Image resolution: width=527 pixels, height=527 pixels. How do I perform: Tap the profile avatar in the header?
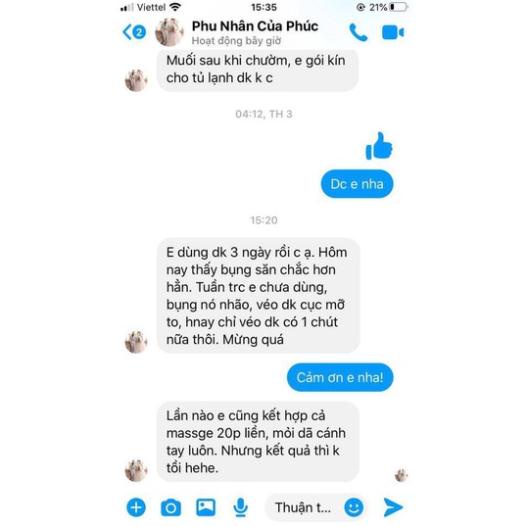tap(169, 32)
